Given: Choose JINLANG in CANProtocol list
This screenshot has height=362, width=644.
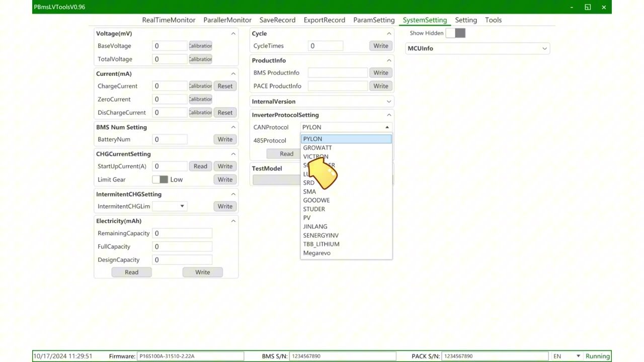Looking at the screenshot, I should (346, 227).
